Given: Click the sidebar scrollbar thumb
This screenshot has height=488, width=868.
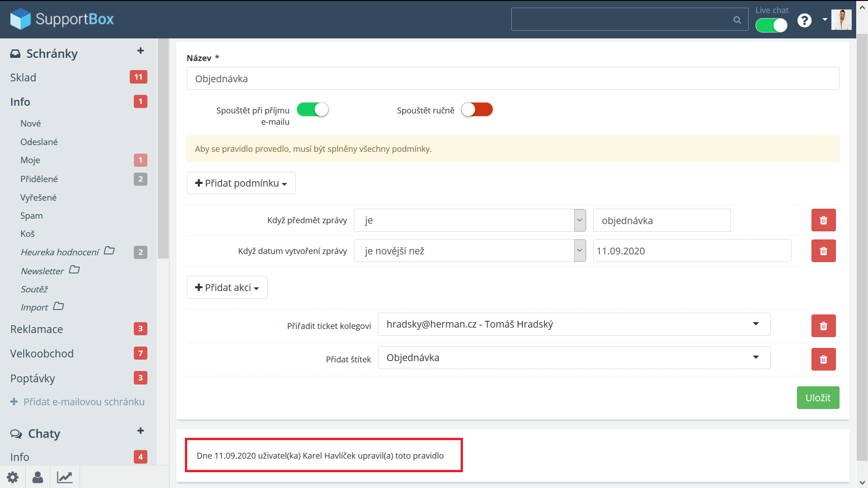Looking at the screenshot, I should coord(163,148).
